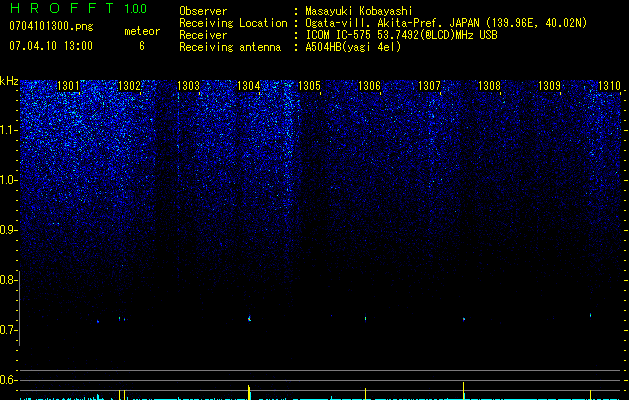Click the 1.0 kHz axis label

[x=7, y=180]
